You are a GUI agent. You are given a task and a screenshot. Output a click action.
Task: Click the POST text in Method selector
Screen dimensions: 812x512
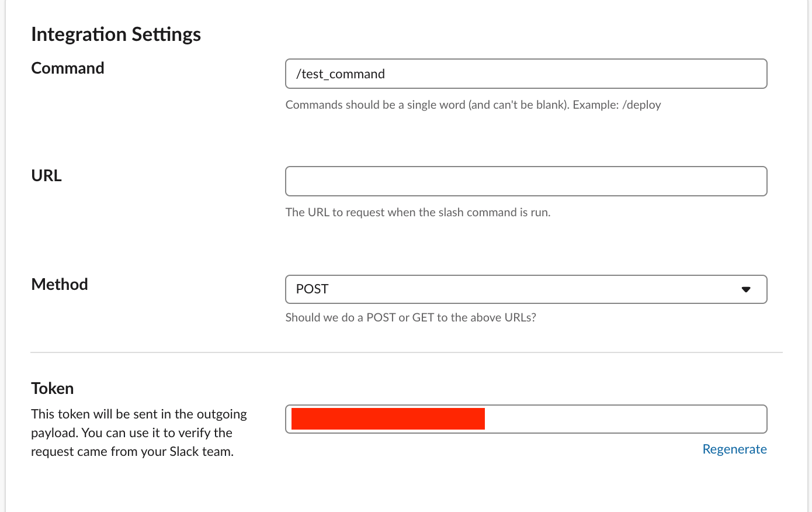(313, 289)
